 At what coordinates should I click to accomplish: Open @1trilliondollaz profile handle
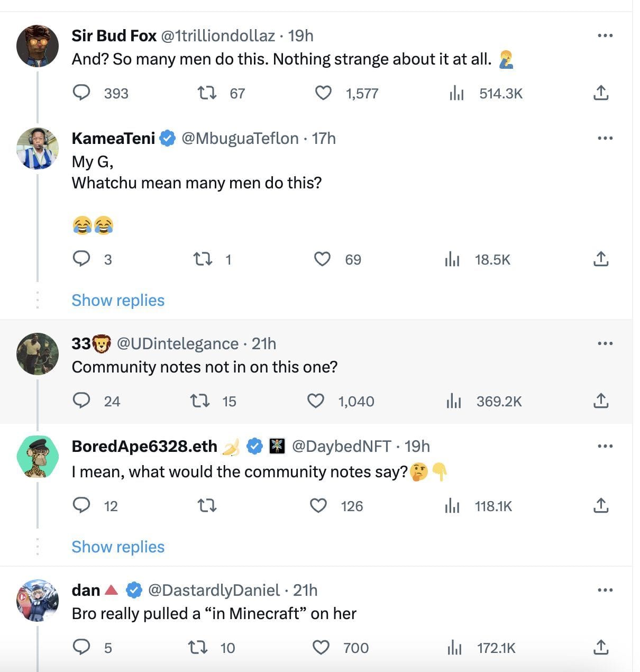point(217,35)
